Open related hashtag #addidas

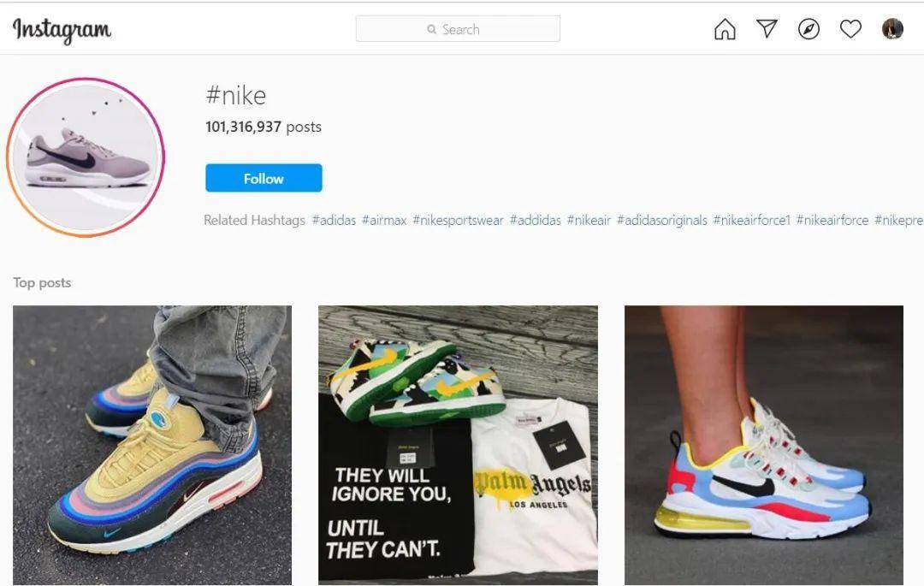[x=535, y=220]
